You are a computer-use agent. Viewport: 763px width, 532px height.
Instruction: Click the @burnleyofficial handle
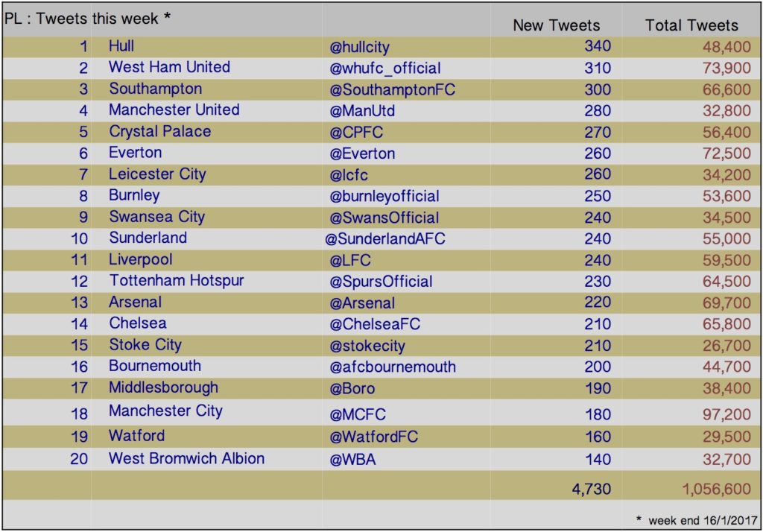[384, 196]
